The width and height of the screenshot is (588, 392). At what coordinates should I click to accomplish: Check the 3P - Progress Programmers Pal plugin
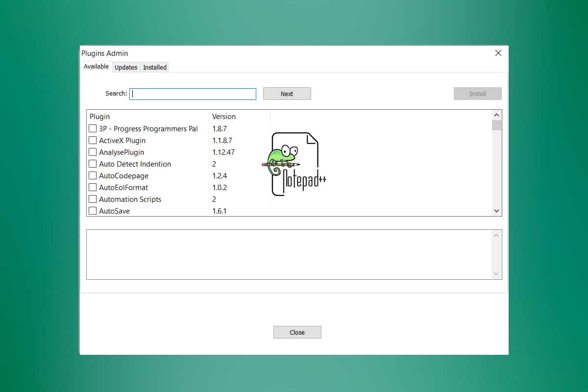click(93, 128)
